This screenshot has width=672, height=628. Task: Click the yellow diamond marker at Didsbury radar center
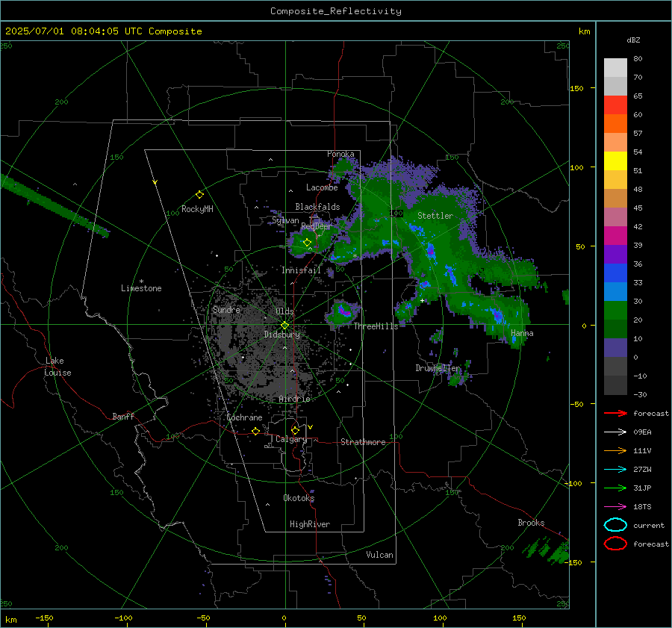point(284,326)
